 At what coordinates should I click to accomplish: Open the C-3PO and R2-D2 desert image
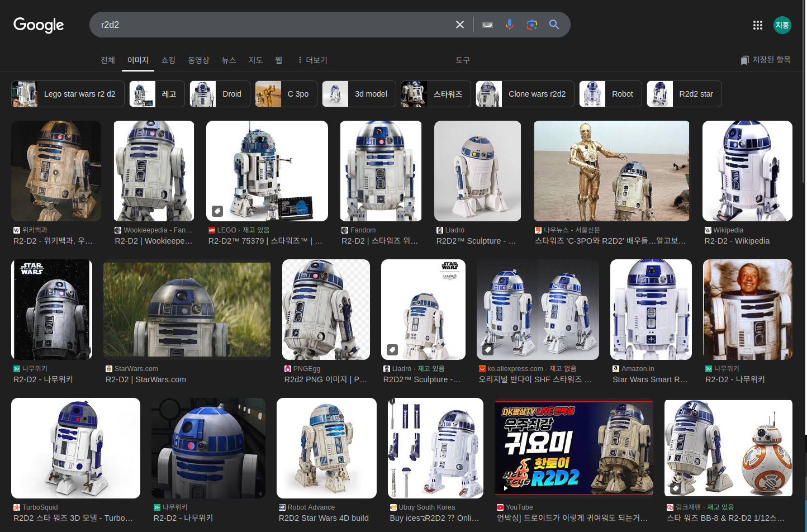[x=611, y=171]
